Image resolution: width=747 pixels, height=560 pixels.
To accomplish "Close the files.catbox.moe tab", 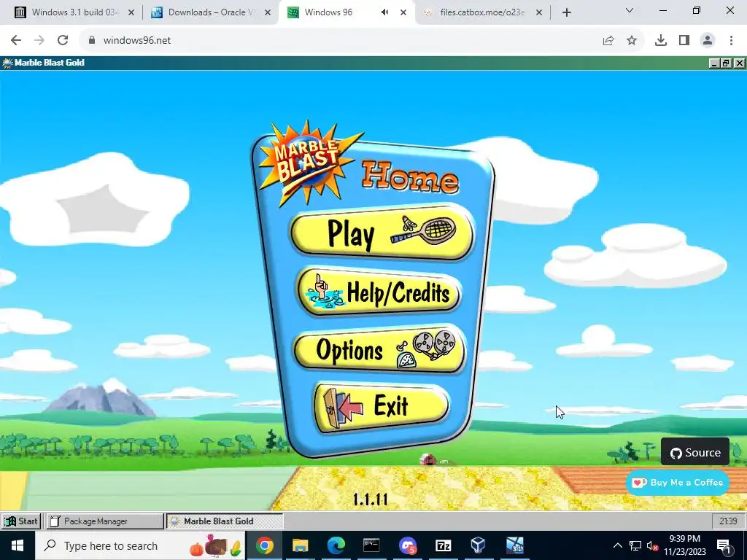I will 539,12.
